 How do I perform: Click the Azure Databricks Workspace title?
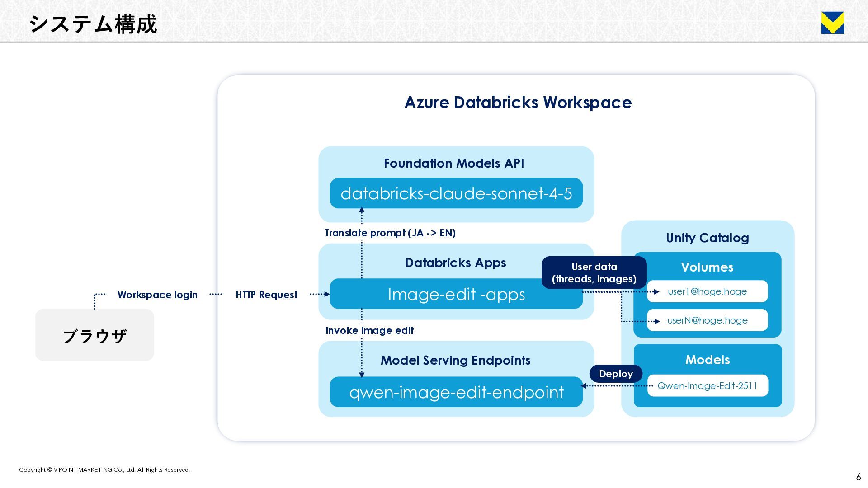(x=518, y=103)
